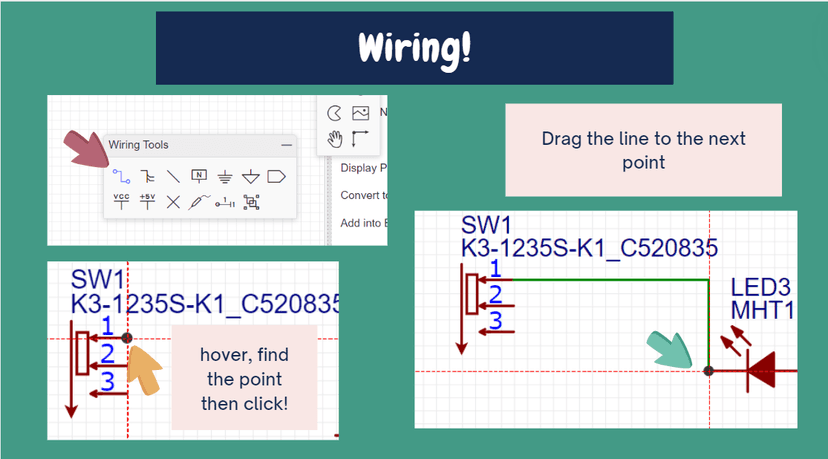The width and height of the screenshot is (828, 459).
Task: Select the Group/Ungroup Symbol tool
Action: coord(250,202)
